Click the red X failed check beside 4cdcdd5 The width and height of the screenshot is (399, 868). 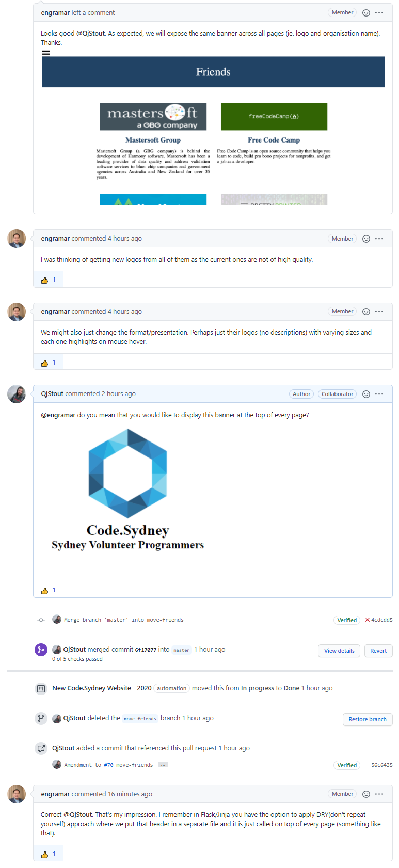pyautogui.click(x=368, y=620)
